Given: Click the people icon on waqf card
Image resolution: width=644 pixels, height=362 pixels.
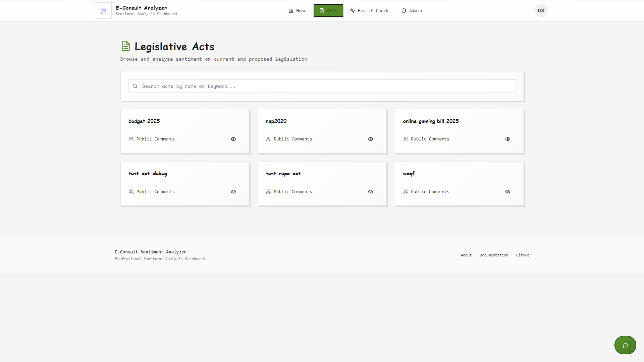Looking at the screenshot, I should [406, 191].
